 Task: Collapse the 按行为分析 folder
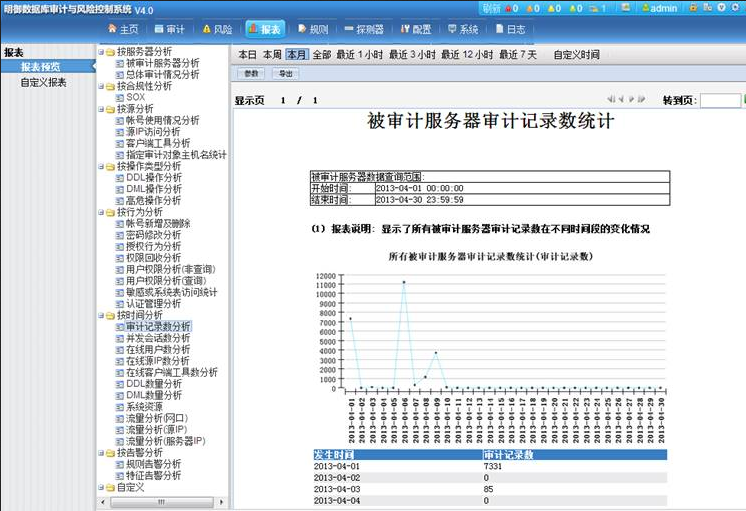tap(101, 212)
